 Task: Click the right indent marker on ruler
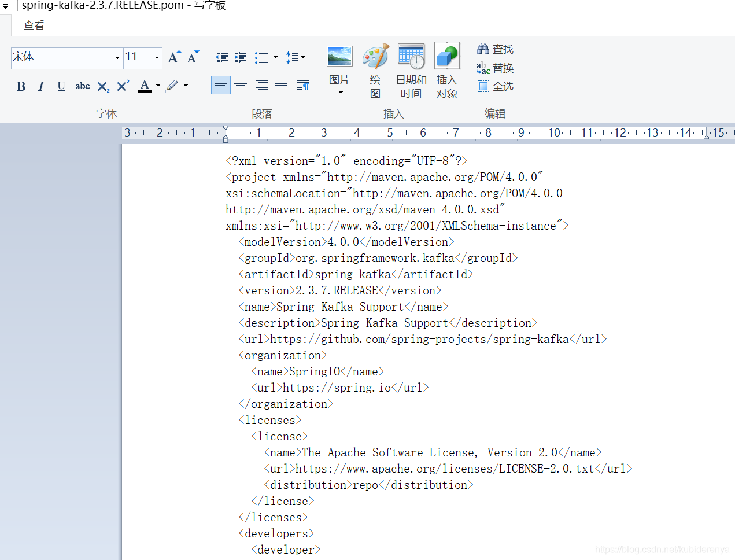pos(706,136)
